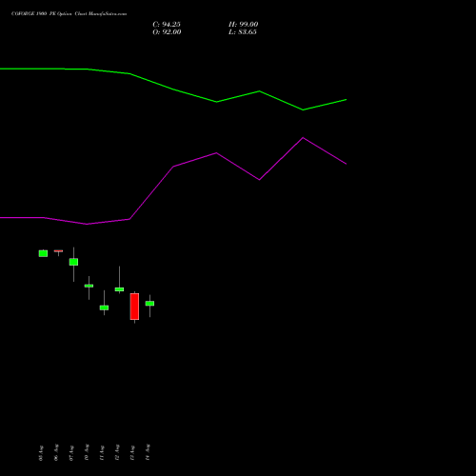Viewport: 476px width, 476px height.
Task: Select the green candlestick above 07 Aug
Action: 73,262
